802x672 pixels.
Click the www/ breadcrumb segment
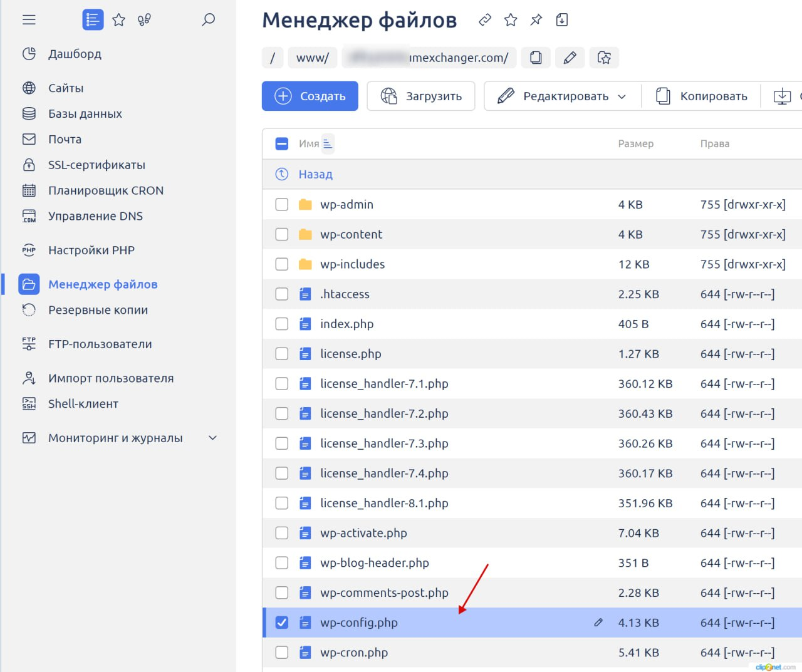coord(312,58)
